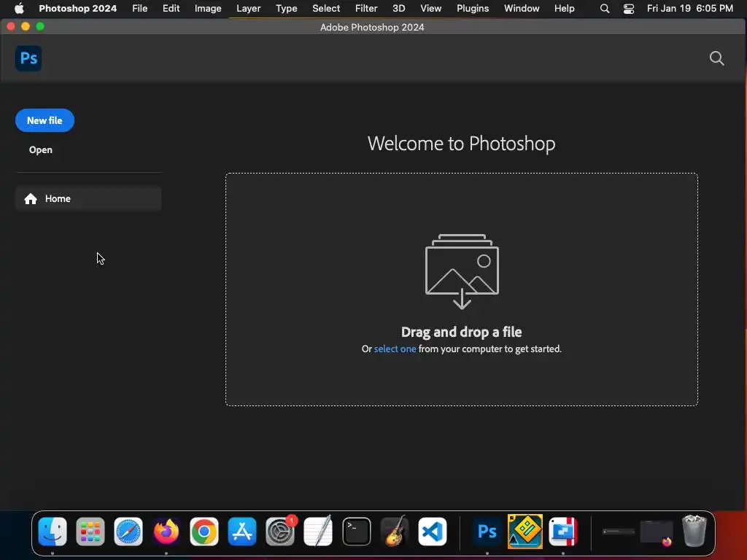Open the Plugins menu

[473, 8]
